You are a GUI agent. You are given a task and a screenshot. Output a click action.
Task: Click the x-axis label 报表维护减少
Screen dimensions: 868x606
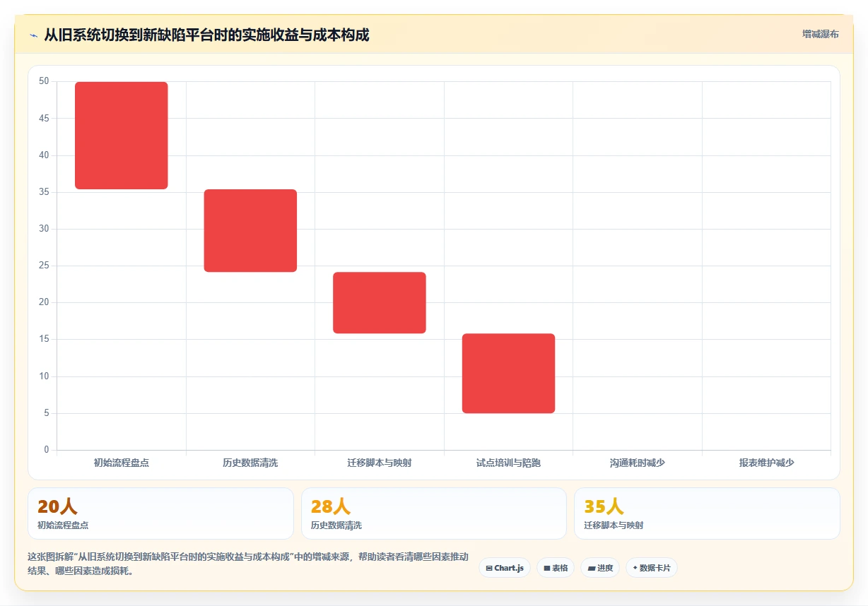coord(766,463)
